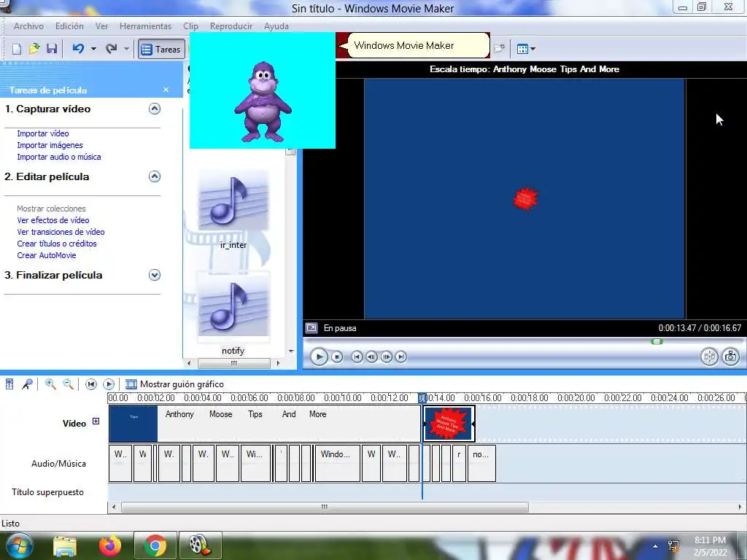Undo the last action
The image size is (747, 560).
tap(78, 49)
